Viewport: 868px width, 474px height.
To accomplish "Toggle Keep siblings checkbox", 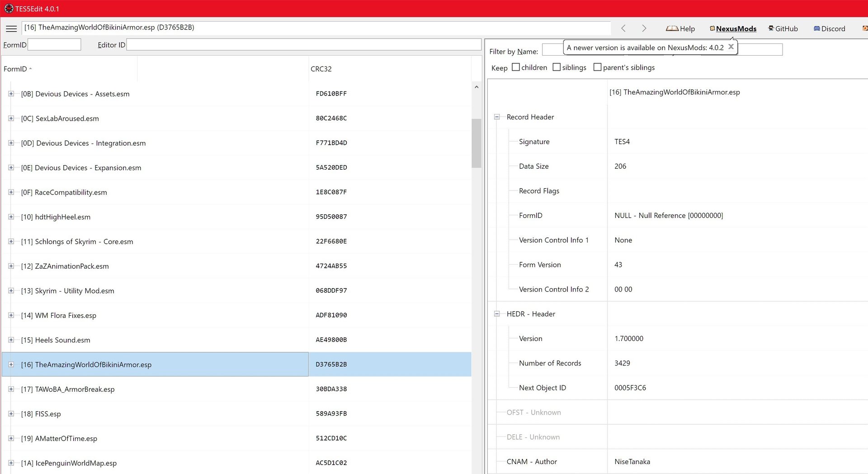I will coord(557,67).
